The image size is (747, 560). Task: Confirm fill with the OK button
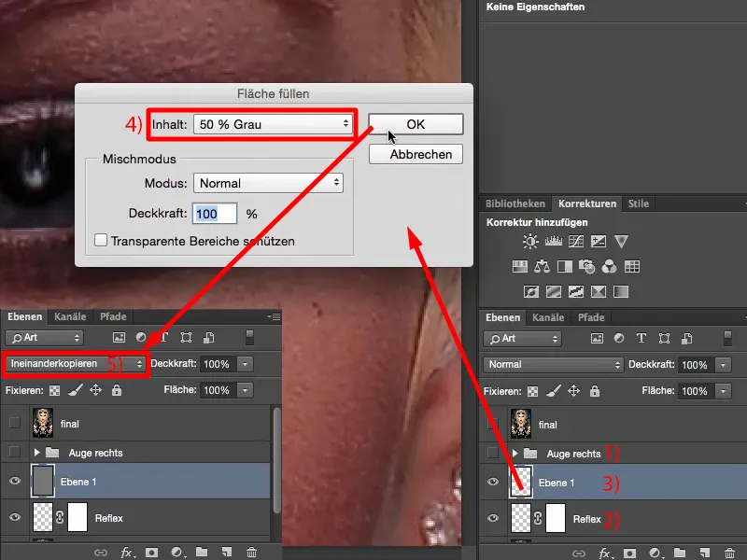tap(416, 124)
